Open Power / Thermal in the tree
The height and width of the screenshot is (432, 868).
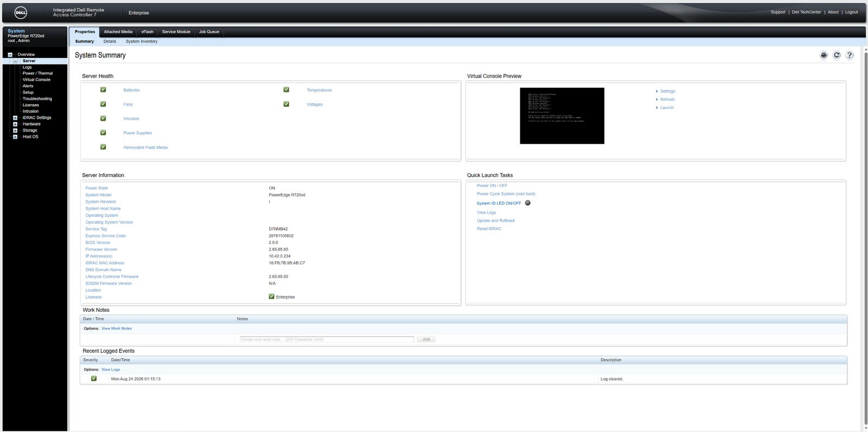click(x=37, y=73)
